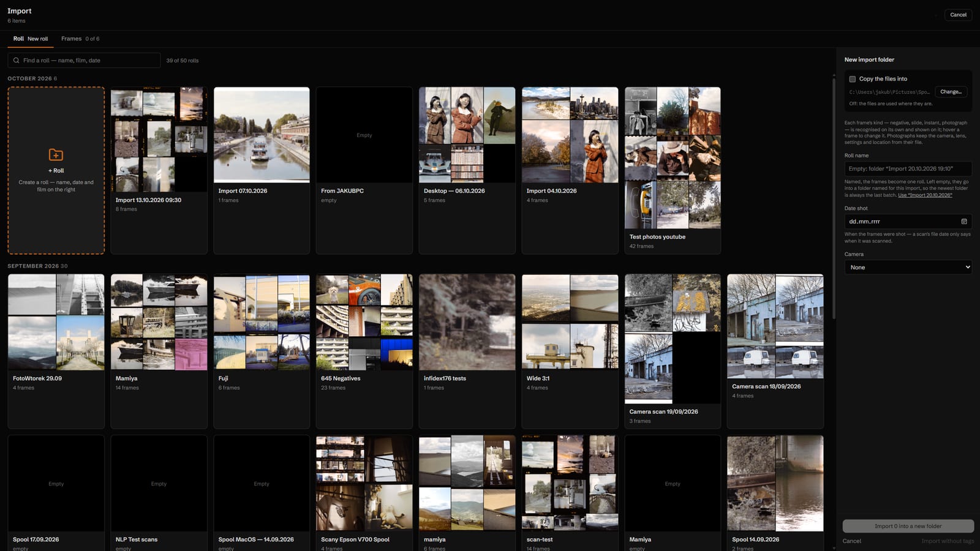Select the FotoWtorek 29.09 roll
980x551 pixels.
[x=56, y=351]
